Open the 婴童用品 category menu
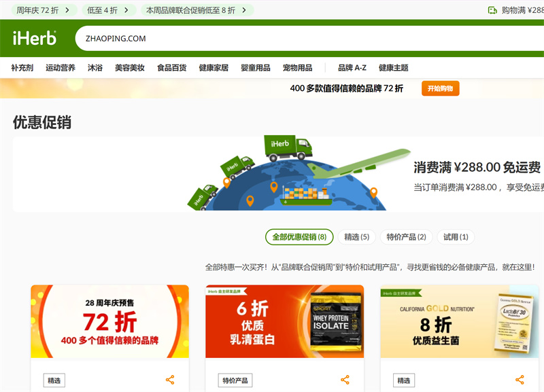Screen dimensions: 544x392 256,67
